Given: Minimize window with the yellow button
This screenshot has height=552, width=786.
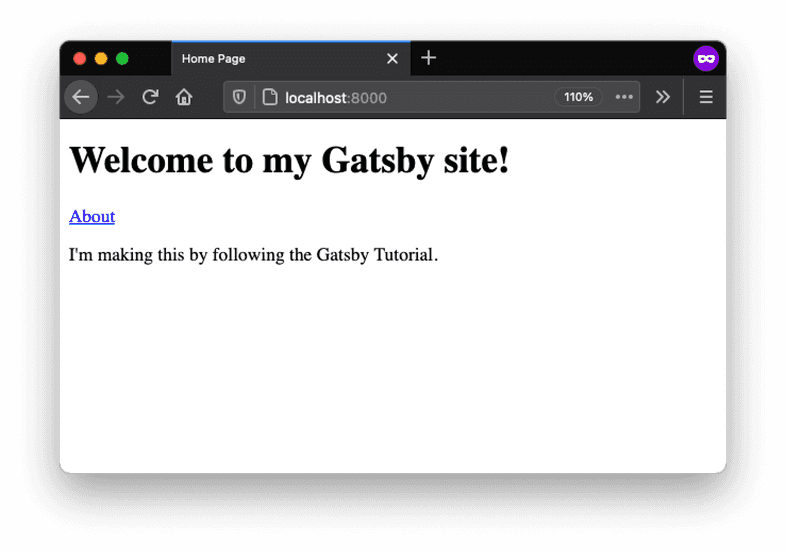Looking at the screenshot, I should pos(101,59).
